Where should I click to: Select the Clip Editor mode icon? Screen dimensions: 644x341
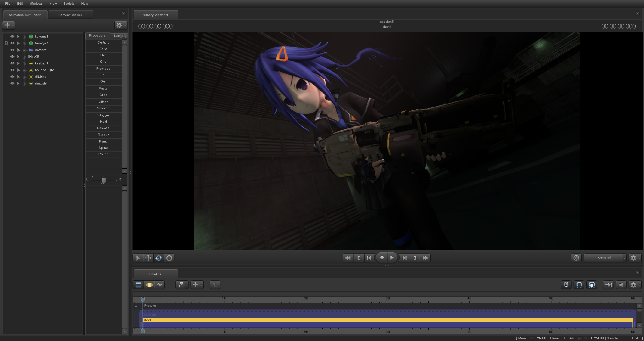click(x=138, y=285)
